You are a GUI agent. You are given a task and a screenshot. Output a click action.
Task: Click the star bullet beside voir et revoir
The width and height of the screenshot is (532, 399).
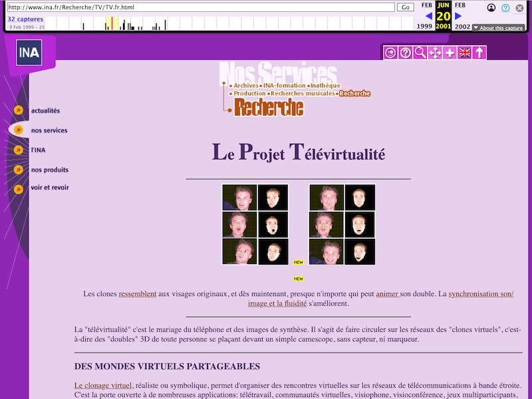(x=19, y=189)
